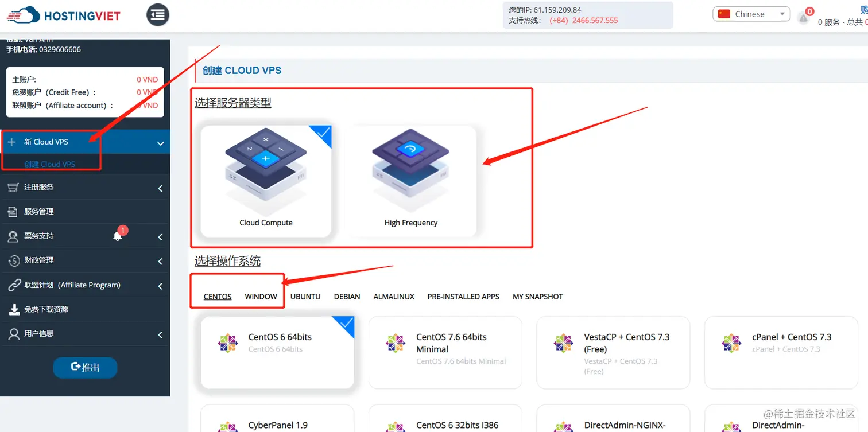The width and height of the screenshot is (868, 432).
Task: Select CyberPanel 1.9 OS card
Action: pyautogui.click(x=277, y=418)
